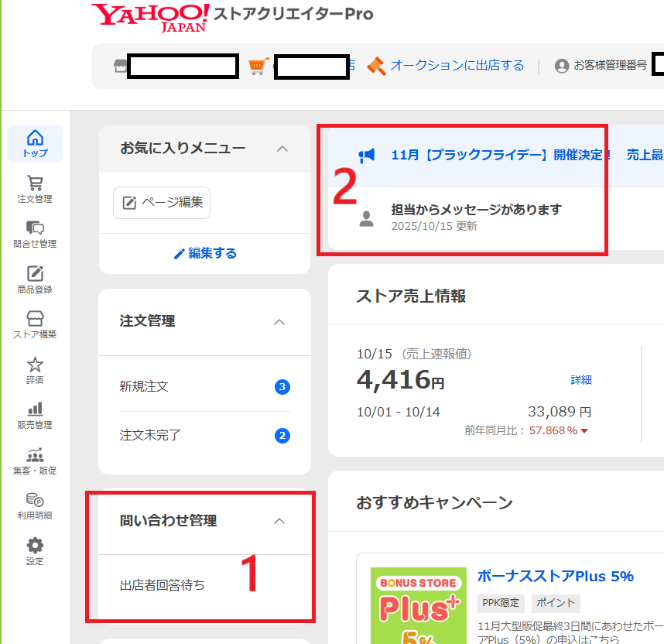This screenshot has height=644, width=664.
Task: Click the 編集する link
Action: 205,253
